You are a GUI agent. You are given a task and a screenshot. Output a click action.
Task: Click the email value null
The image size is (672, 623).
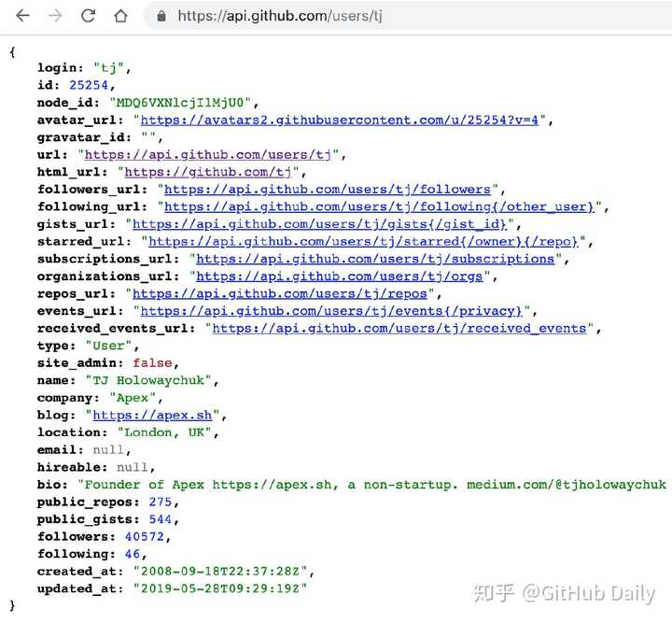point(108,450)
